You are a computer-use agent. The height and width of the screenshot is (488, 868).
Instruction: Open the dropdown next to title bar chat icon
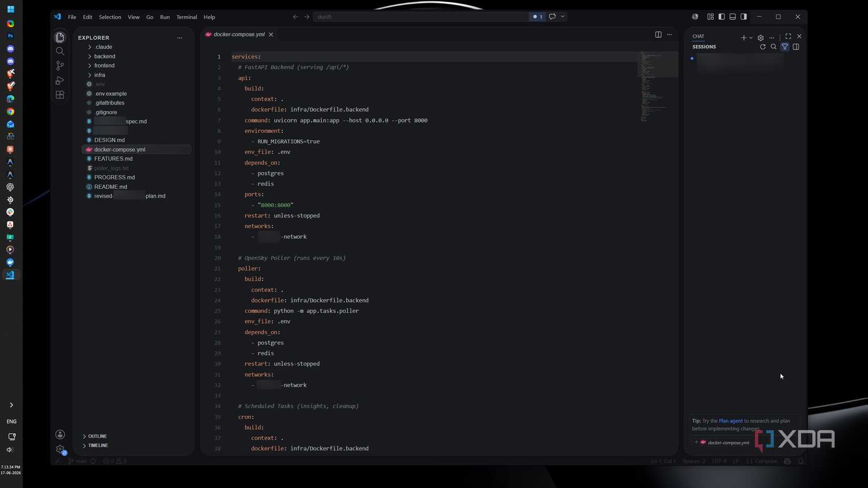tap(563, 17)
